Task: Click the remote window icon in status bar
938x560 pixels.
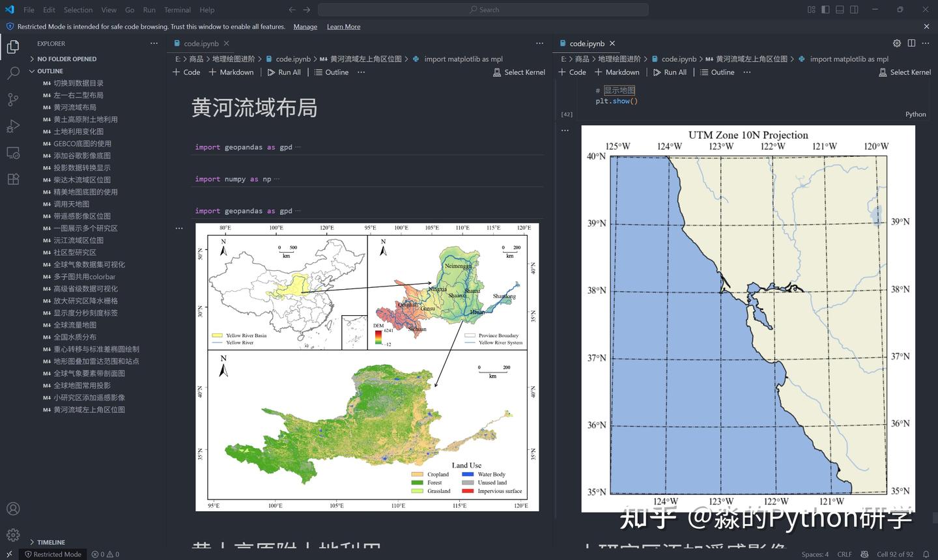Action: click(9, 554)
